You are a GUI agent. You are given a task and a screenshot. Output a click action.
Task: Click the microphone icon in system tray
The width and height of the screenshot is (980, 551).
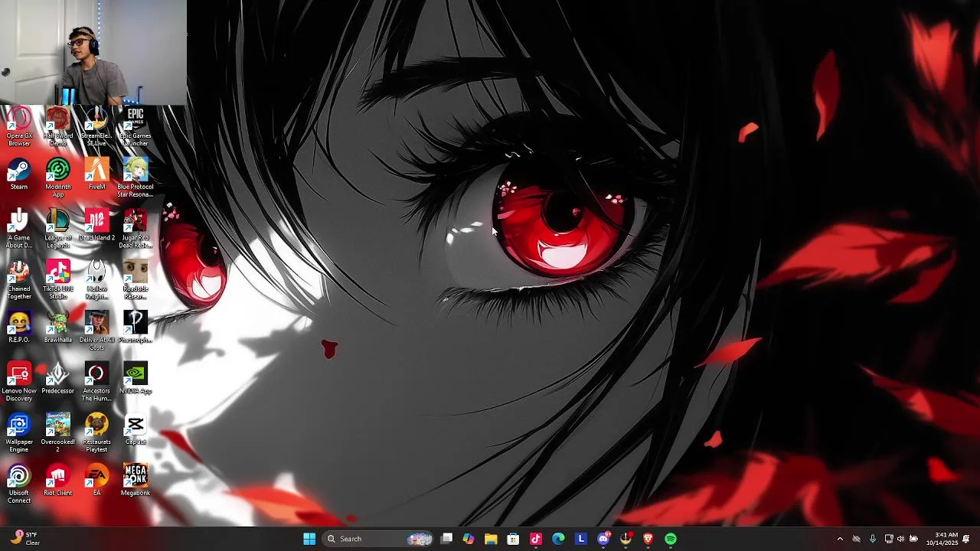(x=873, y=539)
